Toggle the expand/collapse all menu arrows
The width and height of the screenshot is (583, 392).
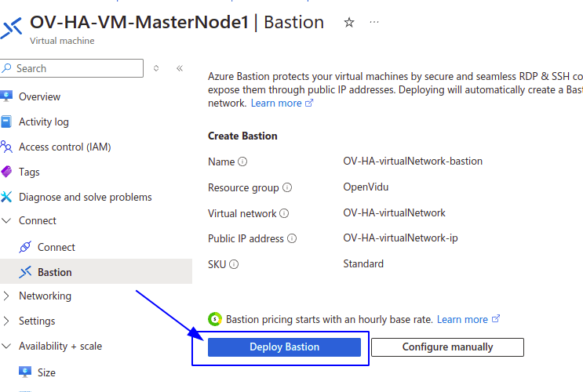pos(156,68)
